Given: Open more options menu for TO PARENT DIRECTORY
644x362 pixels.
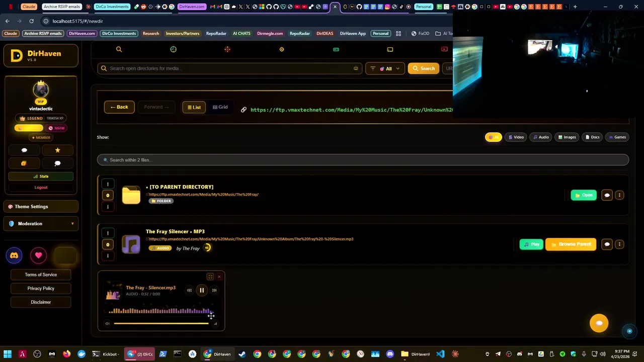Looking at the screenshot, I should [619, 195].
